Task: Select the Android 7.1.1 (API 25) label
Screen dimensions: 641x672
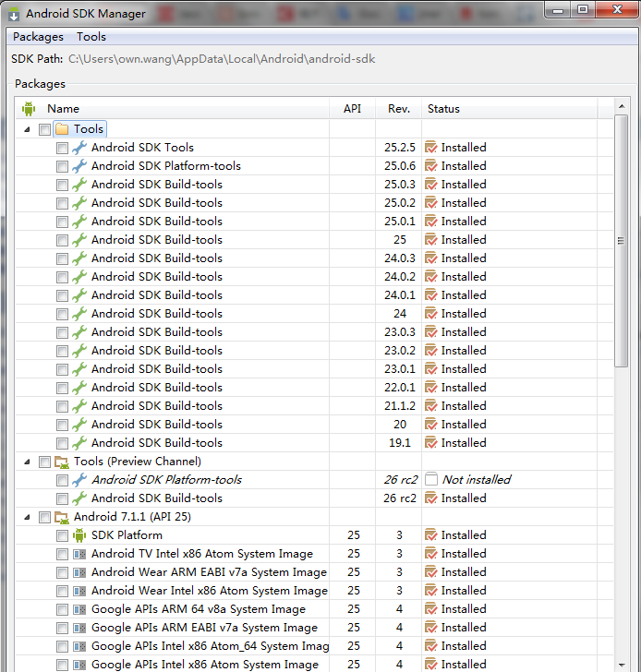Action: tap(132, 517)
